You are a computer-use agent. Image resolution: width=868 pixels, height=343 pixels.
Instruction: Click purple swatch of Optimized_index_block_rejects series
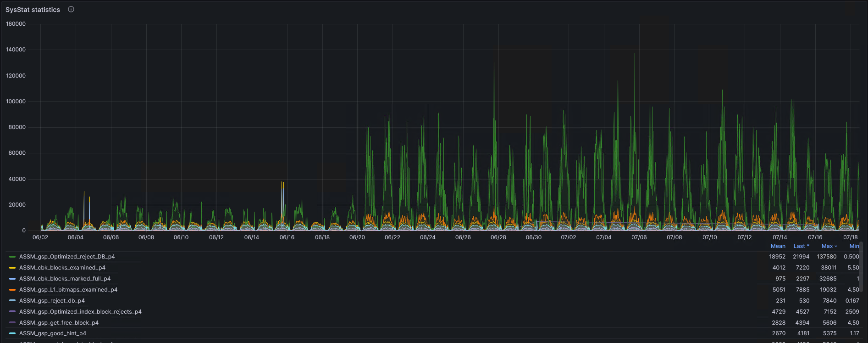pyautogui.click(x=12, y=312)
